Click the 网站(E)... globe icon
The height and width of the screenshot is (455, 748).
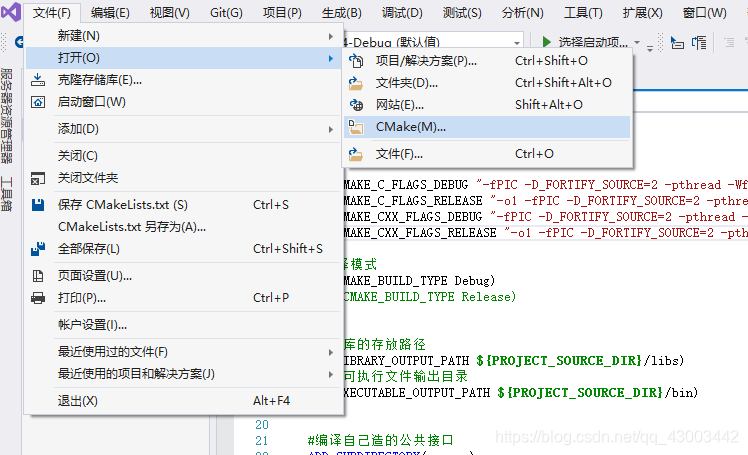[356, 104]
